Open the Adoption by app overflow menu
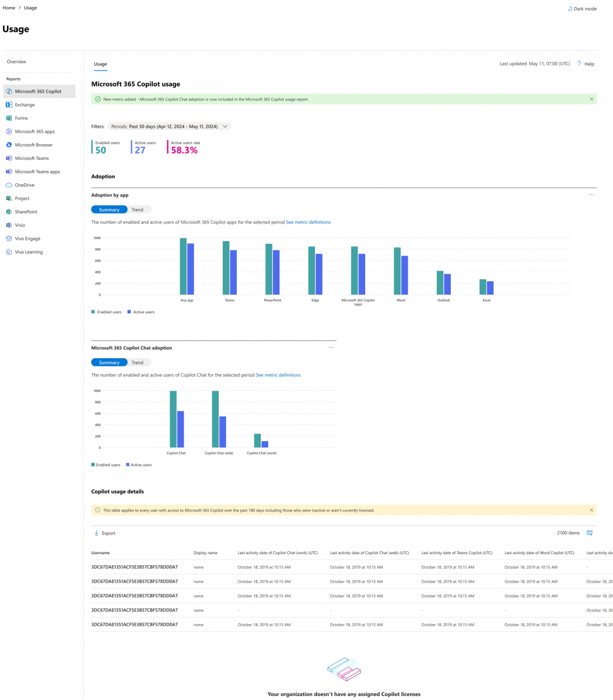Viewport: 613px width, 700px height. (591, 194)
